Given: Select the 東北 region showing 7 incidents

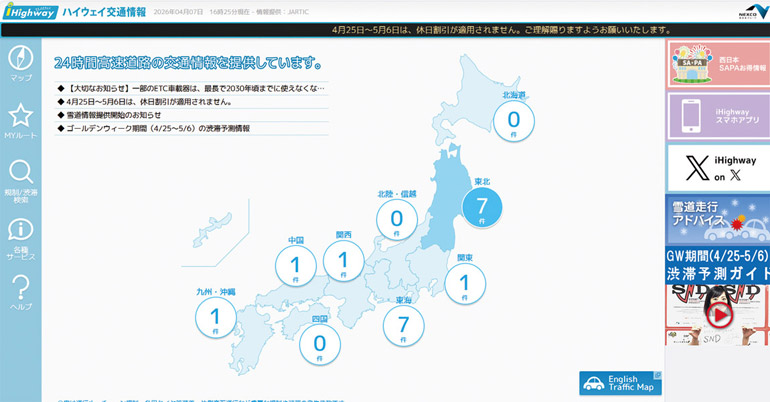Looking at the screenshot, I should tap(481, 206).
